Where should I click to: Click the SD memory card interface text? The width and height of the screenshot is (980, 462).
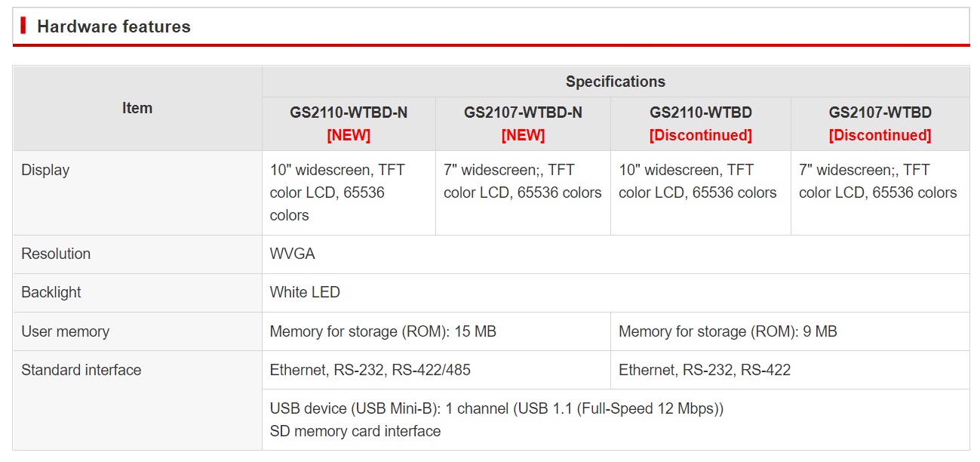[355, 431]
